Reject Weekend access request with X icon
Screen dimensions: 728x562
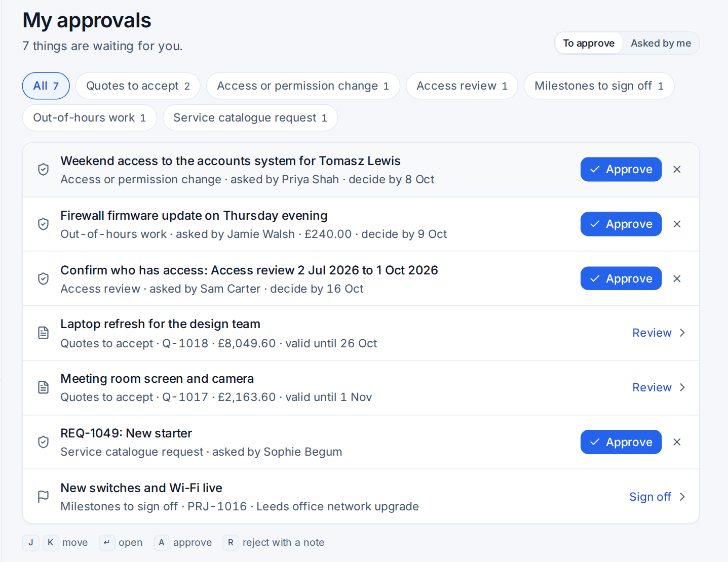pyautogui.click(x=677, y=169)
